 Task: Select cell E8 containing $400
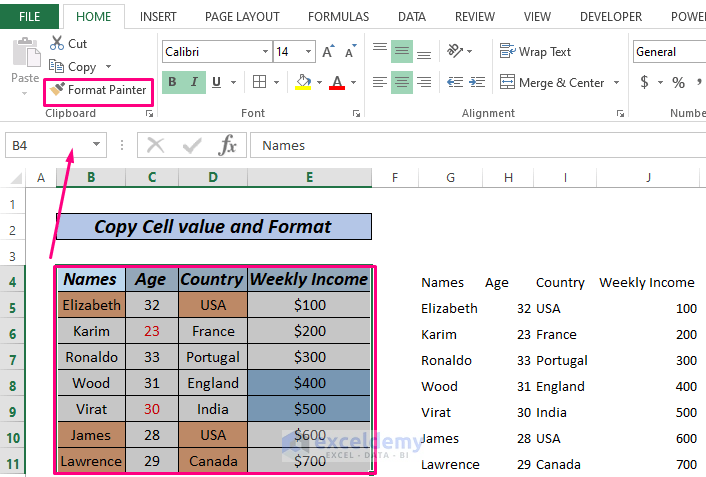(309, 383)
